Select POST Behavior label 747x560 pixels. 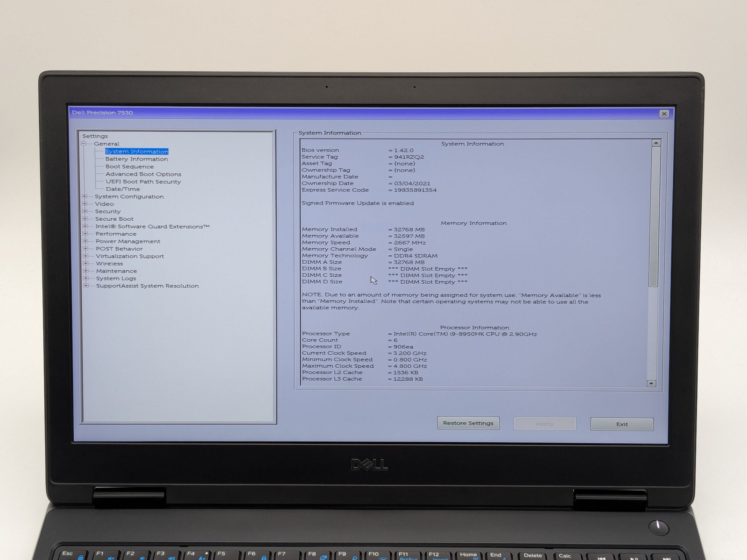(119, 249)
